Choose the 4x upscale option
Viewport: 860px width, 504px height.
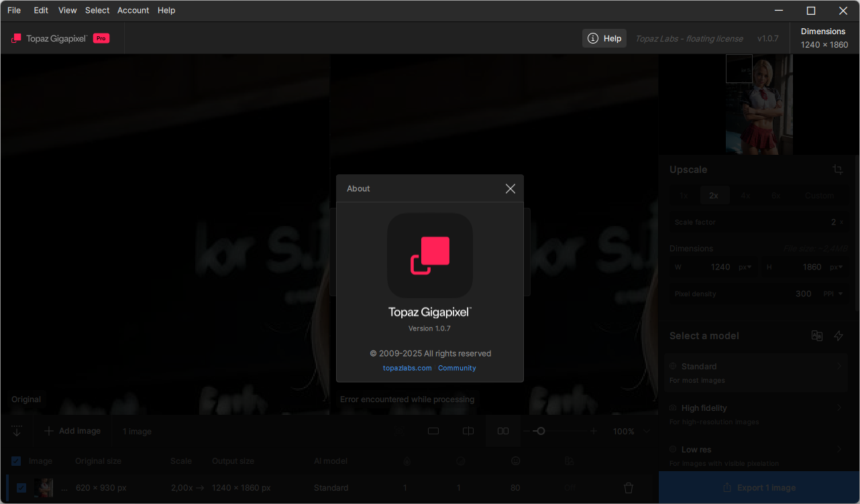pyautogui.click(x=745, y=196)
